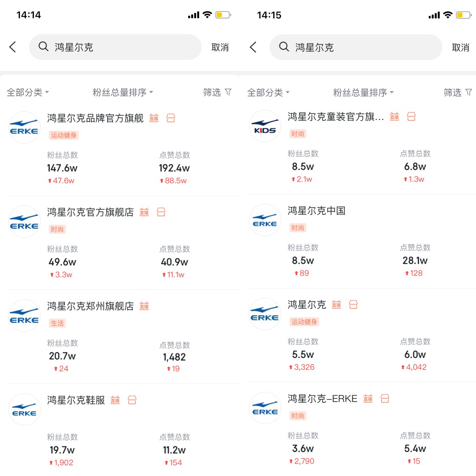Image resolution: width=476 pixels, height=476 pixels.
Task: Click the shop icon beside 鸿星尔克鞋服
Action: pyautogui.click(x=132, y=400)
